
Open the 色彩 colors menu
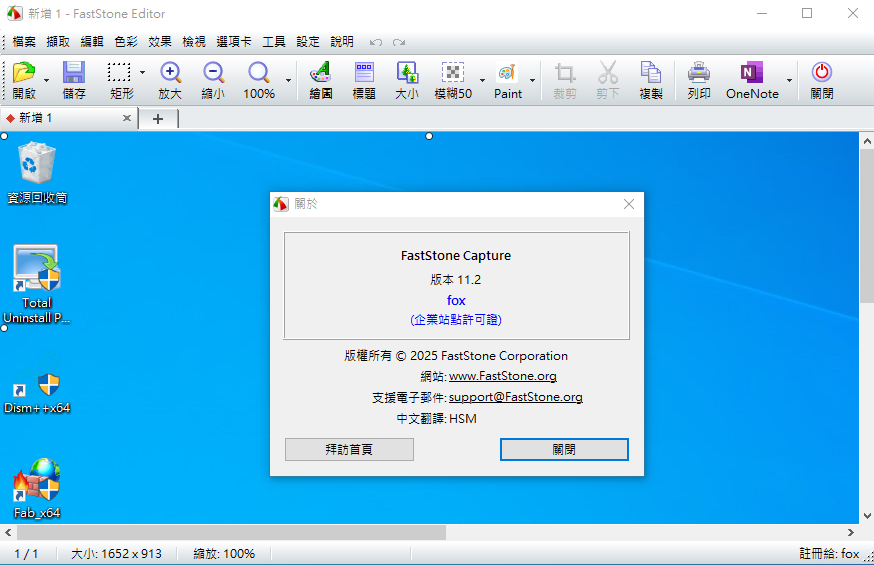pos(126,42)
